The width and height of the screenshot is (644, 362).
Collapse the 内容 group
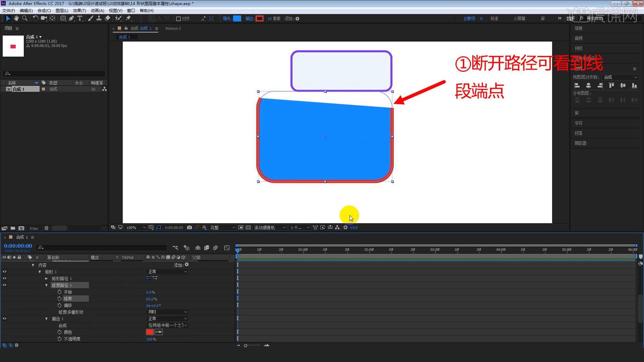(x=33, y=265)
